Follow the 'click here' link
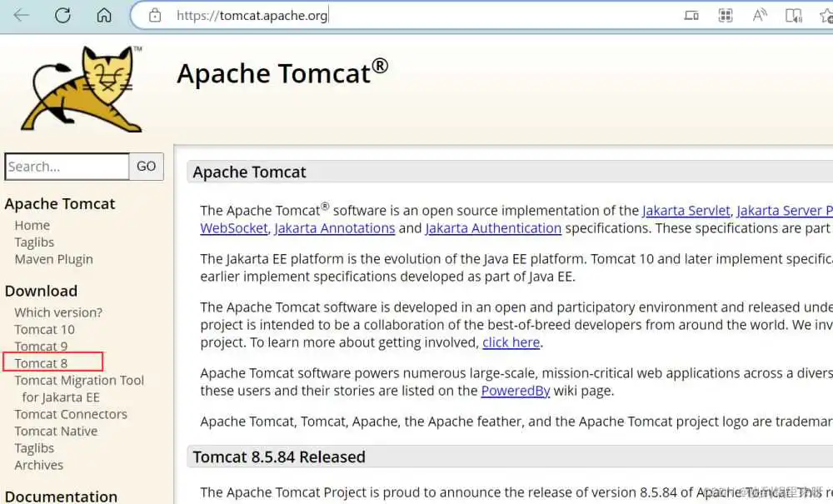Screen dimensions: 833x504 [511, 342]
